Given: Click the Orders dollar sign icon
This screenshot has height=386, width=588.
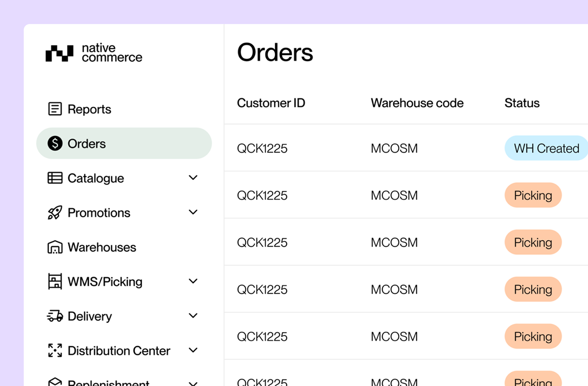Looking at the screenshot, I should [x=54, y=143].
